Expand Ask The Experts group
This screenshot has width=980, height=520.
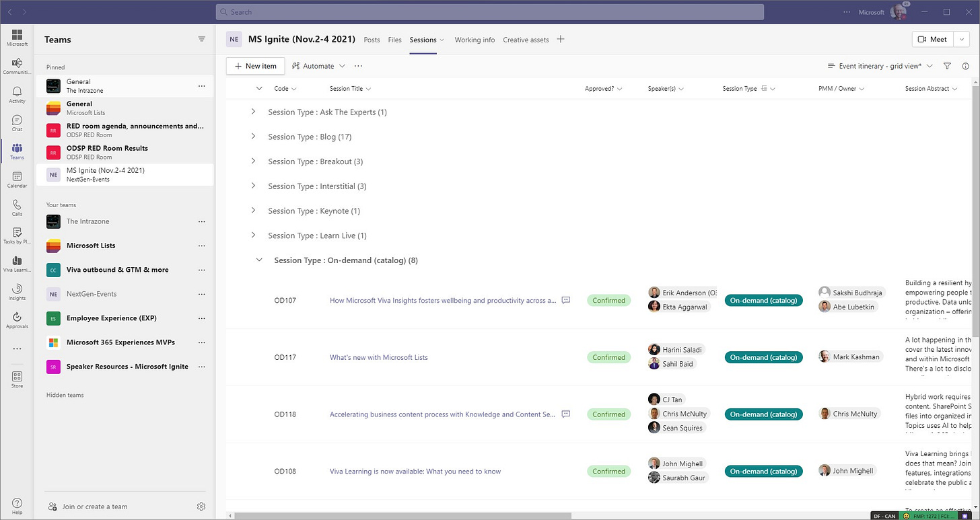(x=253, y=112)
